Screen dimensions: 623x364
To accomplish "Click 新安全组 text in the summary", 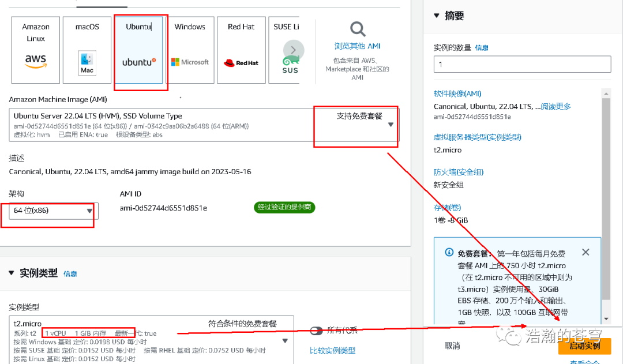I will click(449, 185).
